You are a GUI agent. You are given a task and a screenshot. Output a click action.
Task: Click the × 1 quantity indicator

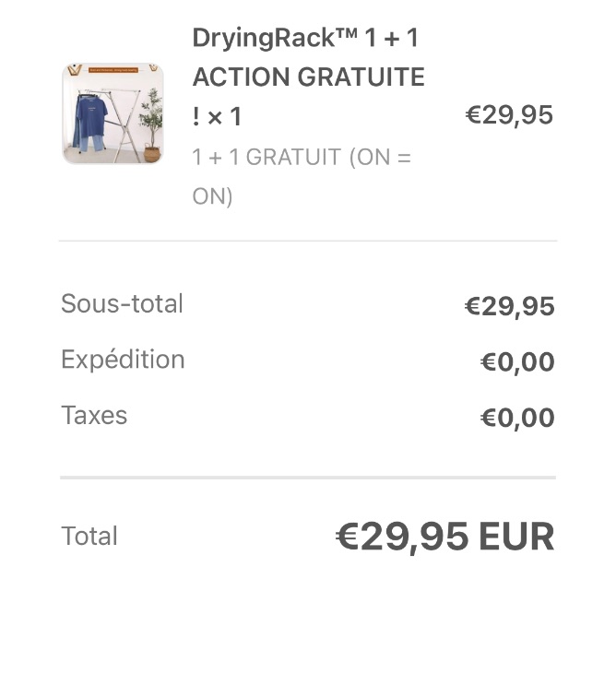click(x=224, y=117)
